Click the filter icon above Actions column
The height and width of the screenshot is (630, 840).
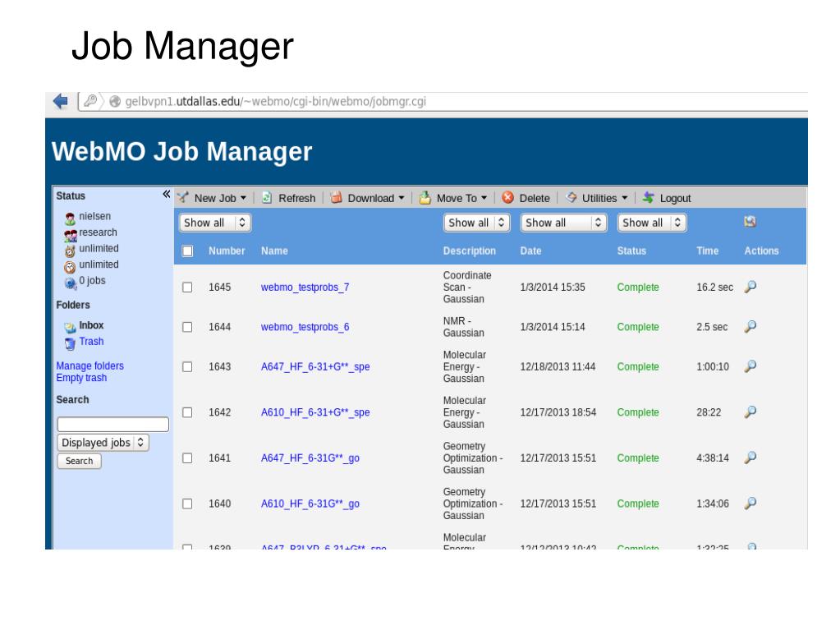pyautogui.click(x=750, y=221)
